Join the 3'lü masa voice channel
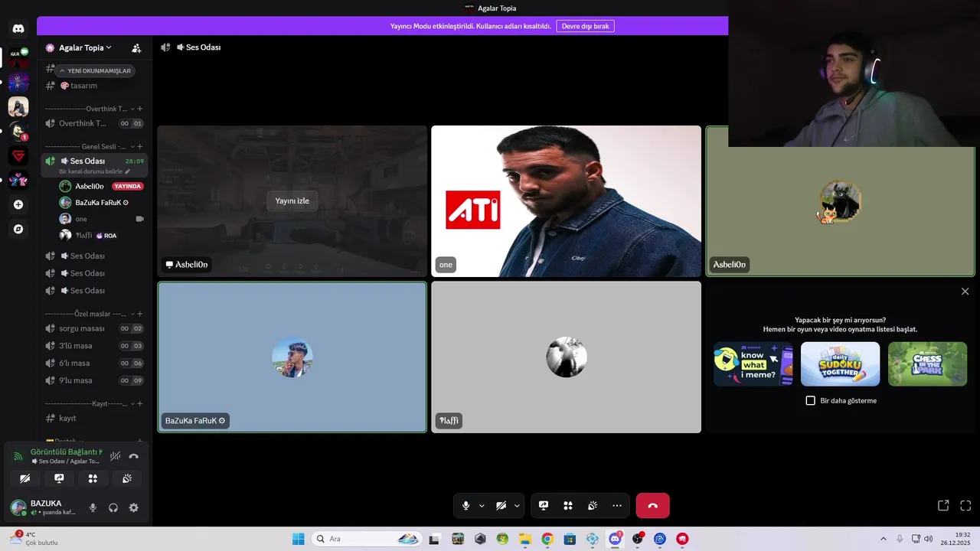The image size is (980, 551). [x=94, y=346]
